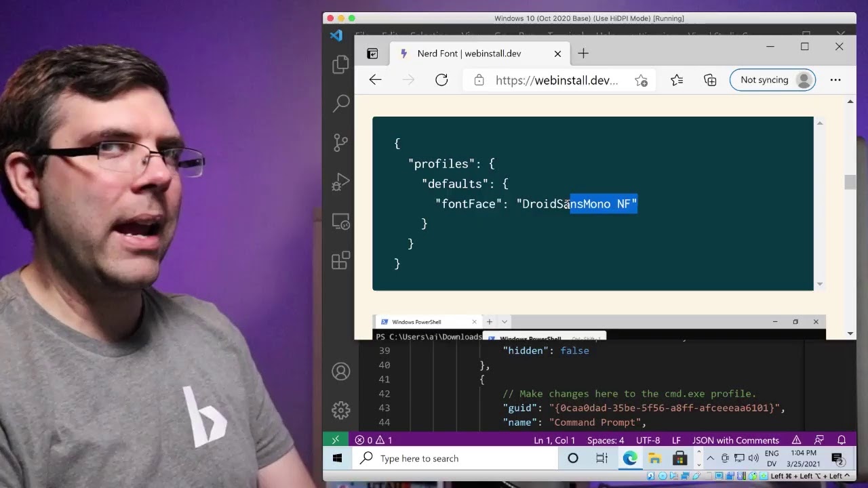Open Task View on taskbar

pyautogui.click(x=601, y=458)
